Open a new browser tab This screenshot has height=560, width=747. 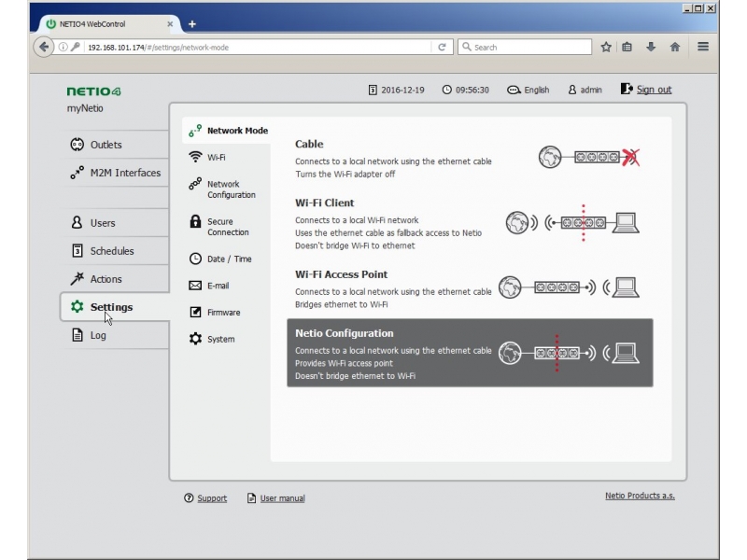coord(192,24)
